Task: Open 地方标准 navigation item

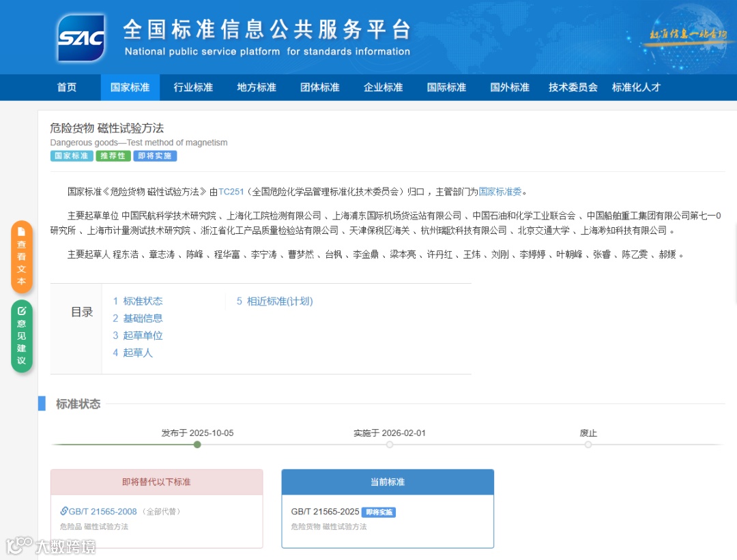Action: pyautogui.click(x=257, y=87)
